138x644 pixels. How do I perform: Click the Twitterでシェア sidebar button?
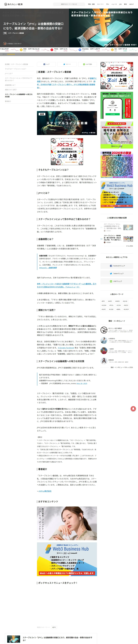click(117, 273)
